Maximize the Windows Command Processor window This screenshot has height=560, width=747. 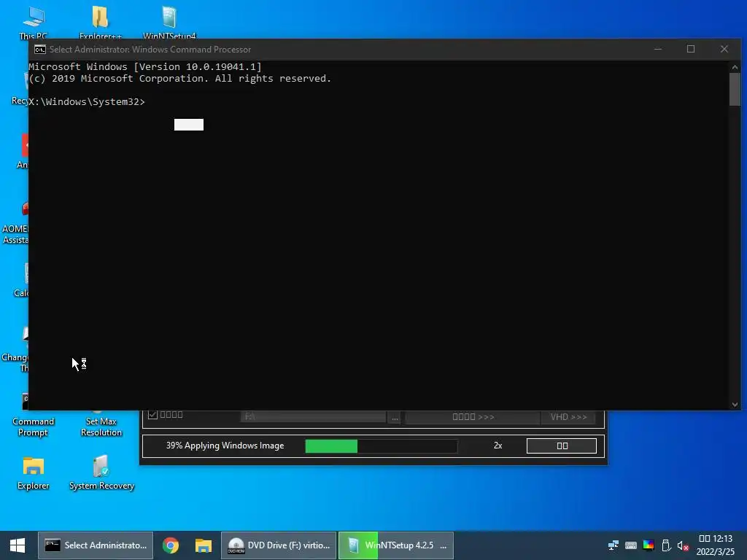(691, 49)
